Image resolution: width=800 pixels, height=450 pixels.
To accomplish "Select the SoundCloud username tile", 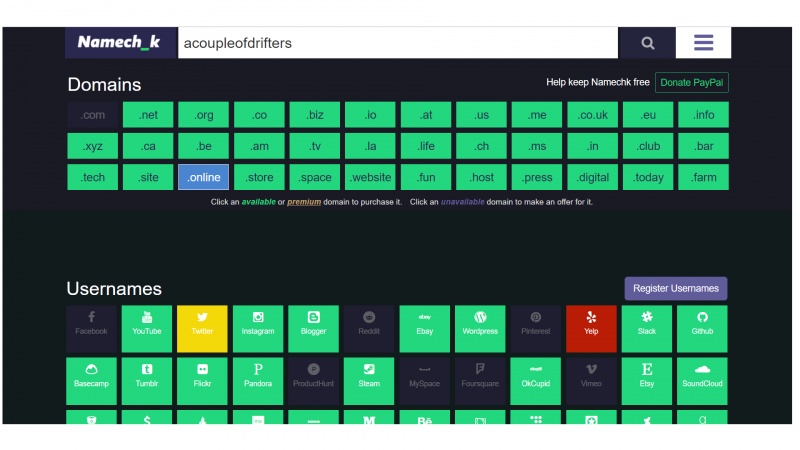I will [702, 381].
